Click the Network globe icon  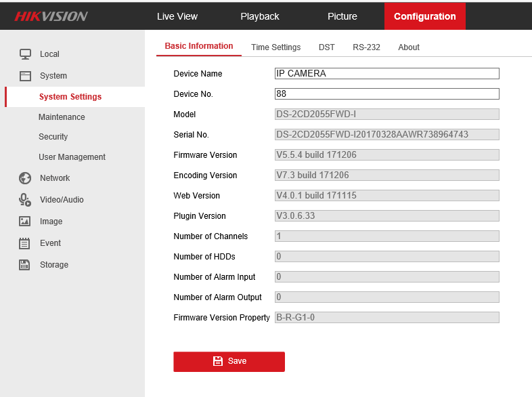[x=25, y=178]
